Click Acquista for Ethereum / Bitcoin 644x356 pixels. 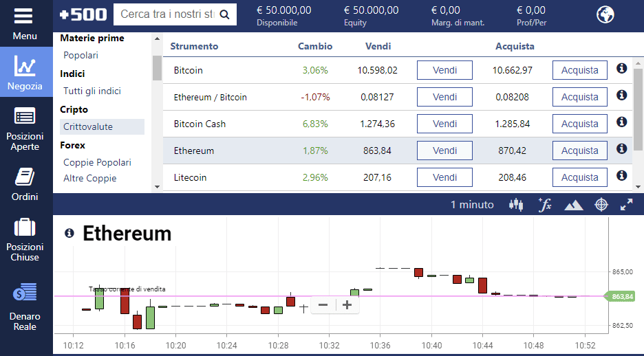coord(580,97)
